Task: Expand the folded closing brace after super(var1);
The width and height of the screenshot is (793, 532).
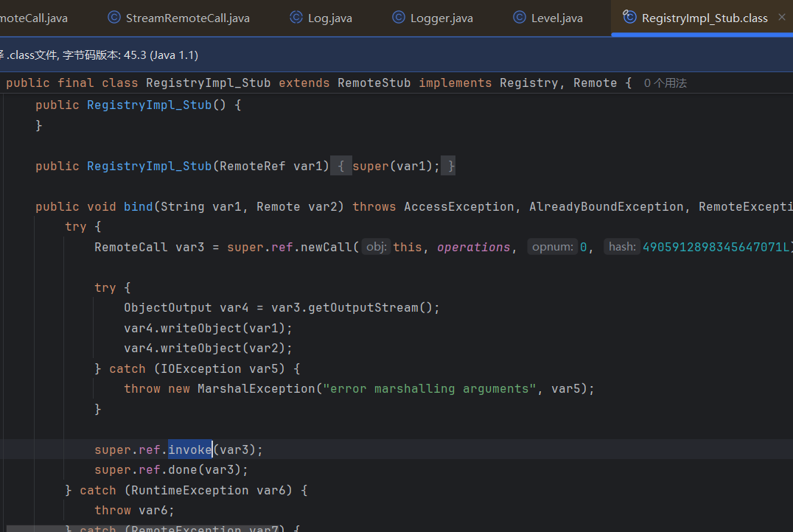Action: [x=451, y=167]
